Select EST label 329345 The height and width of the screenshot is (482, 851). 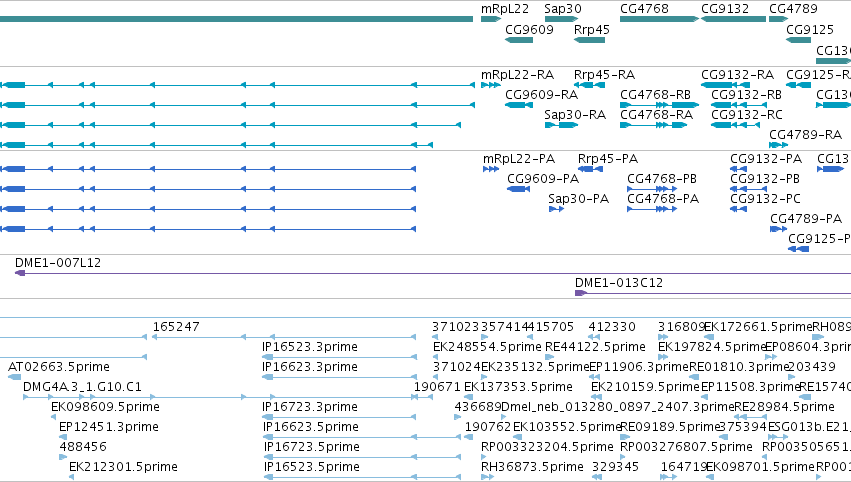615,467
